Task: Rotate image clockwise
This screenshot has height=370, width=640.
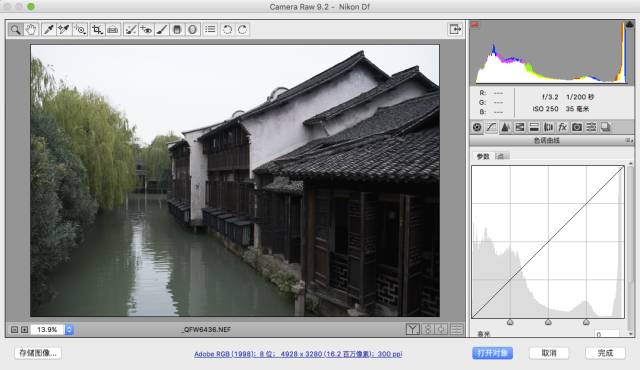Action: point(242,29)
